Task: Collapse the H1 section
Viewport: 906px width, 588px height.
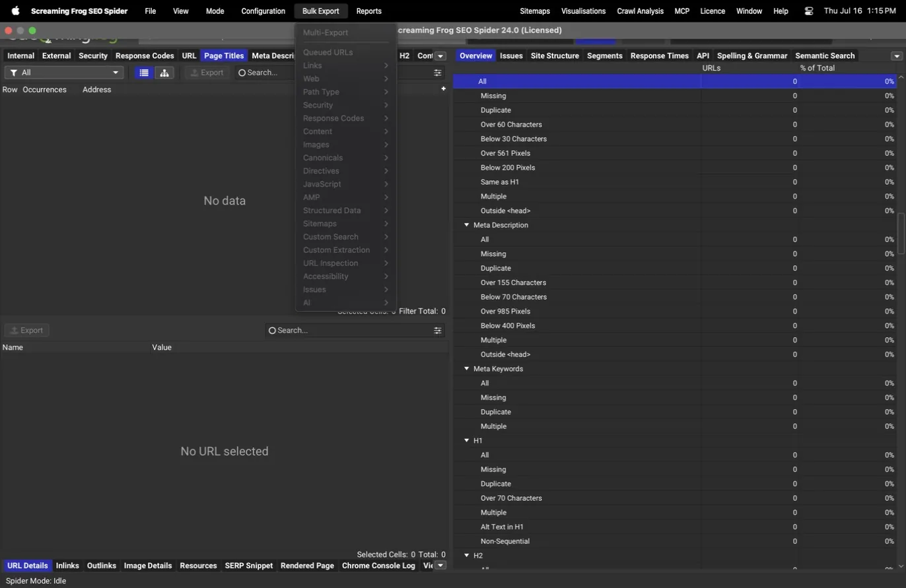Action: pos(466,440)
